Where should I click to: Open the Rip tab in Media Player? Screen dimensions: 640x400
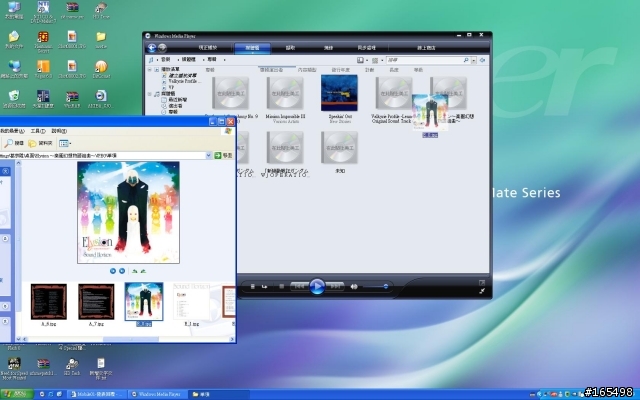click(290, 48)
